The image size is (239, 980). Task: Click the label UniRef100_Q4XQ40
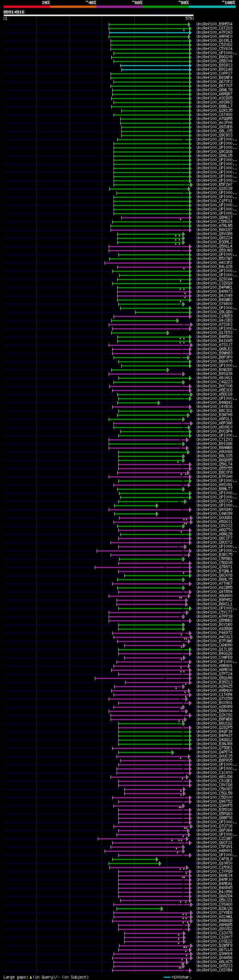tap(214, 510)
